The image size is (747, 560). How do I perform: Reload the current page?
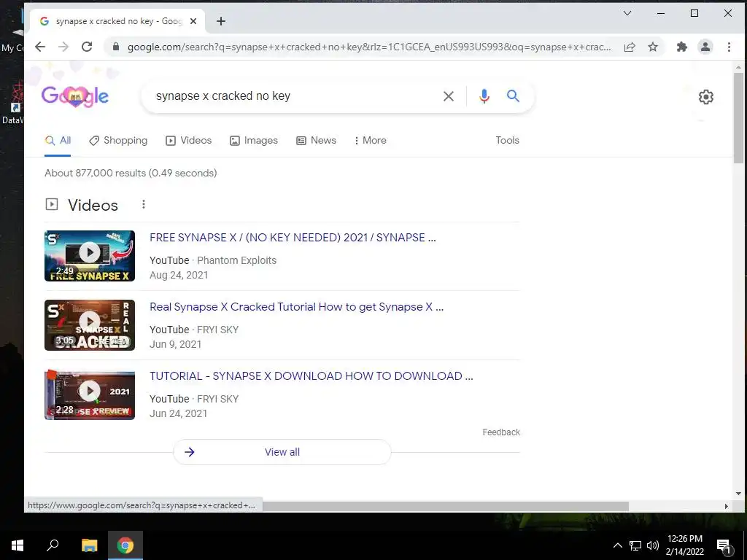point(87,47)
